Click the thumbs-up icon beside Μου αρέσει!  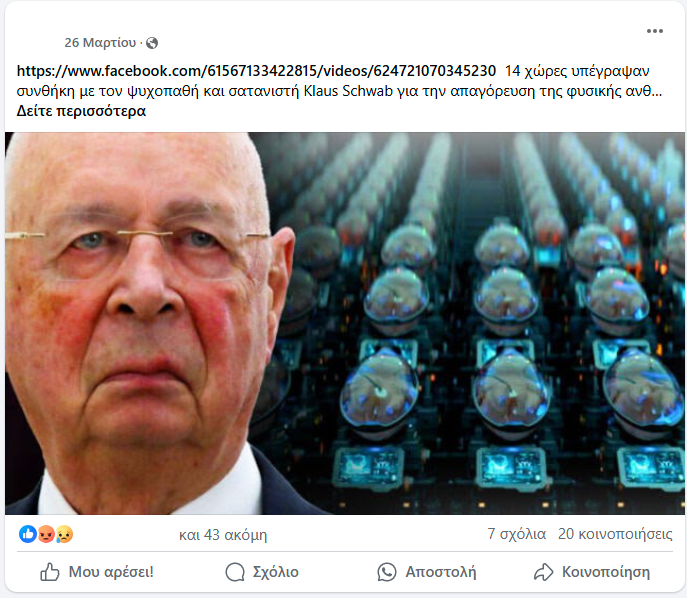pos(50,572)
